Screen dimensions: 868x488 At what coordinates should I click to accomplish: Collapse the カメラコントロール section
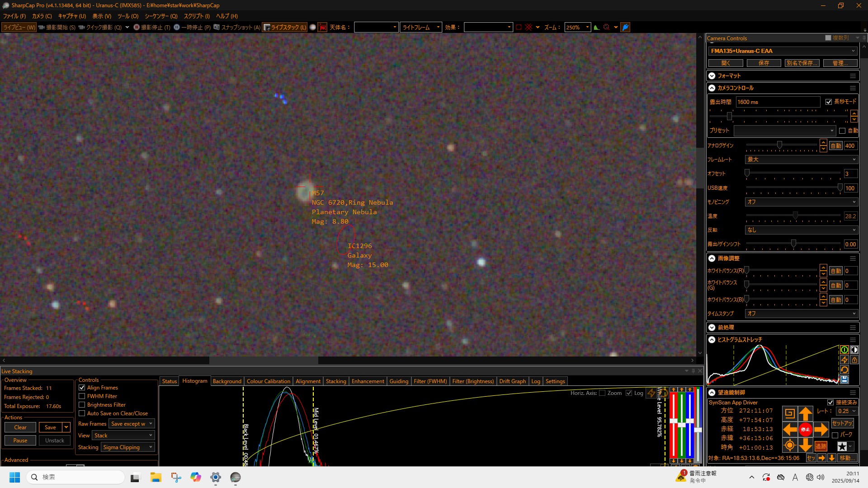coord(712,88)
